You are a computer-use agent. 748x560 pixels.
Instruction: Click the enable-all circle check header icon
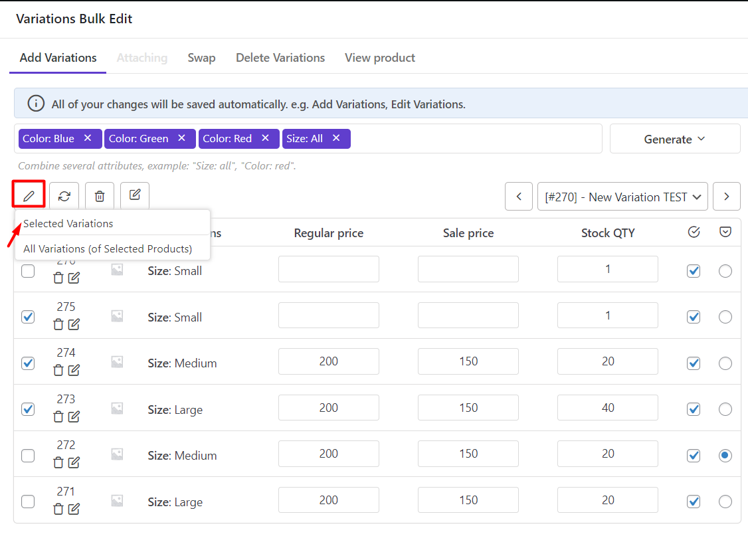[694, 232]
